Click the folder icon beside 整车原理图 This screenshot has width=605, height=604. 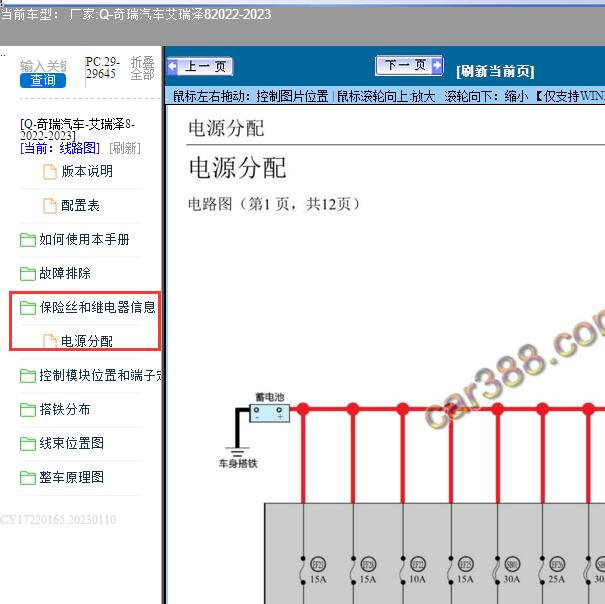pos(28,477)
